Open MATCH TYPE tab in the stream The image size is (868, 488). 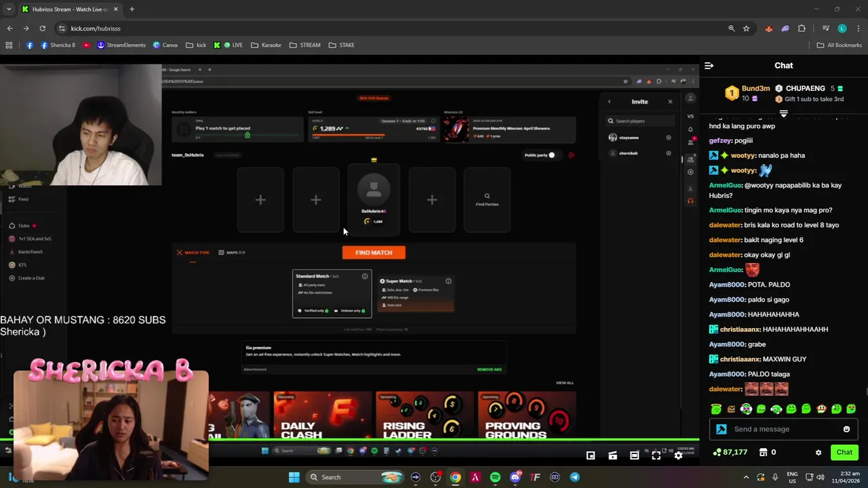193,253
